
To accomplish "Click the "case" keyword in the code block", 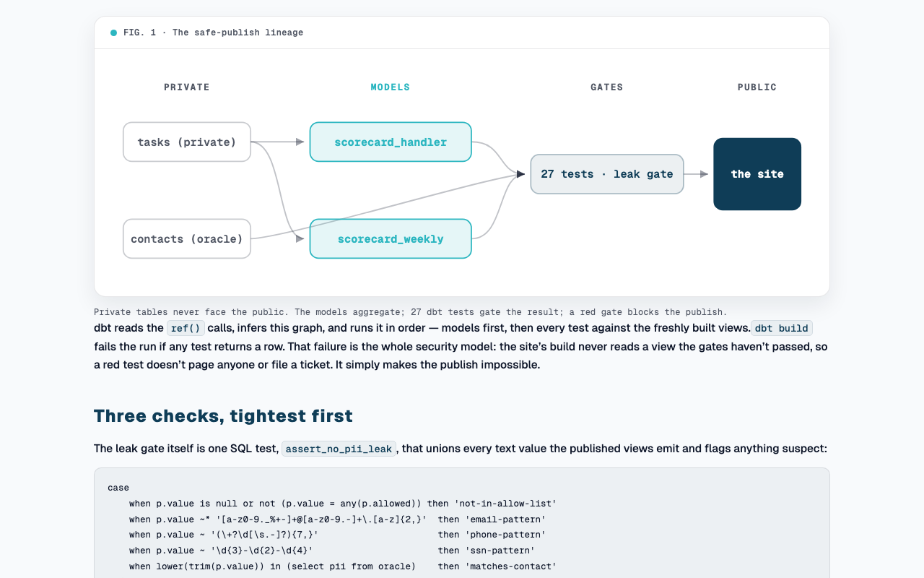I will [118, 488].
